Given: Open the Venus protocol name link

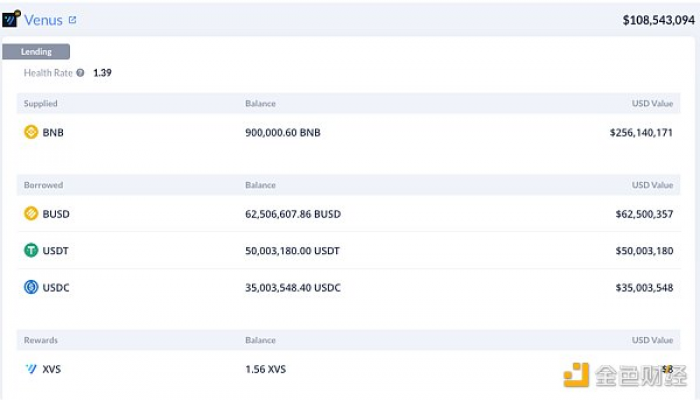Looking at the screenshot, I should (x=43, y=20).
